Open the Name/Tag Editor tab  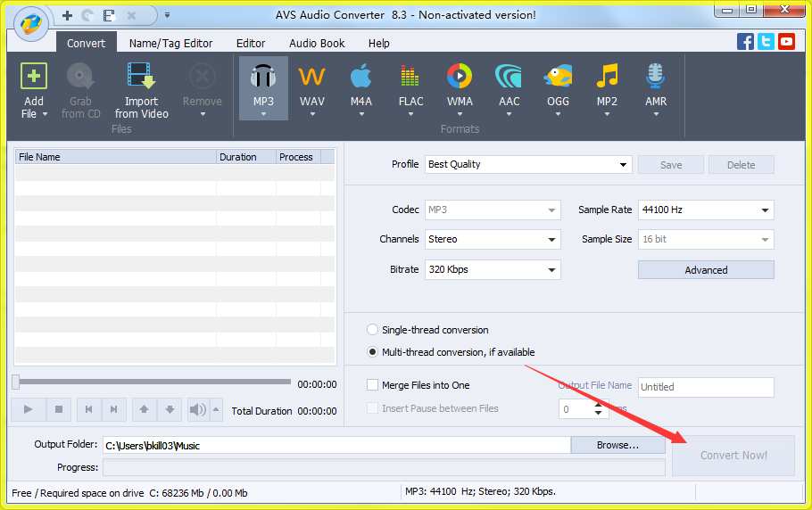[171, 43]
